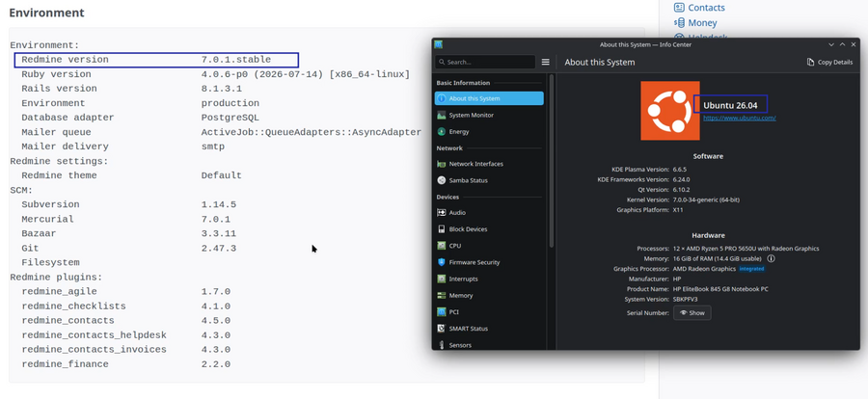Click the Info Center app icon in title bar
This screenshot has height=399, width=868.
[x=439, y=45]
